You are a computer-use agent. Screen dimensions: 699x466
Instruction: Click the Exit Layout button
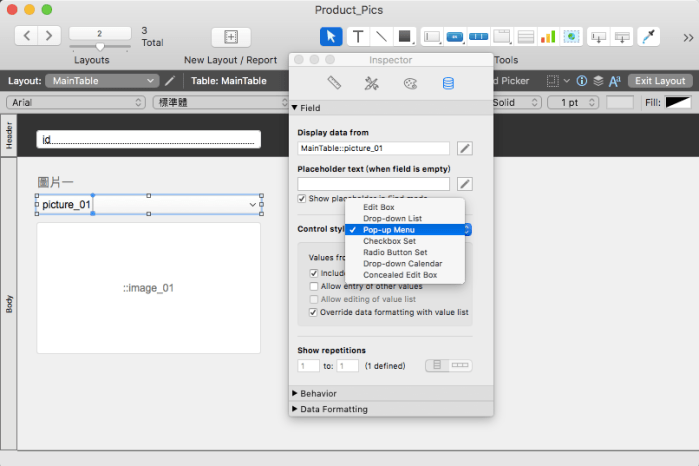(660, 81)
